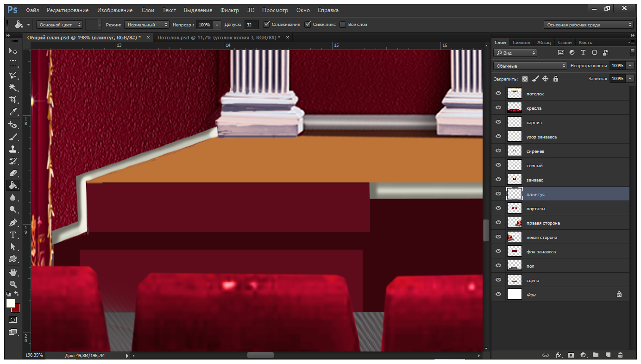Toggle Quick Mask mode icon
This screenshot has width=641, height=364.
coord(13,320)
